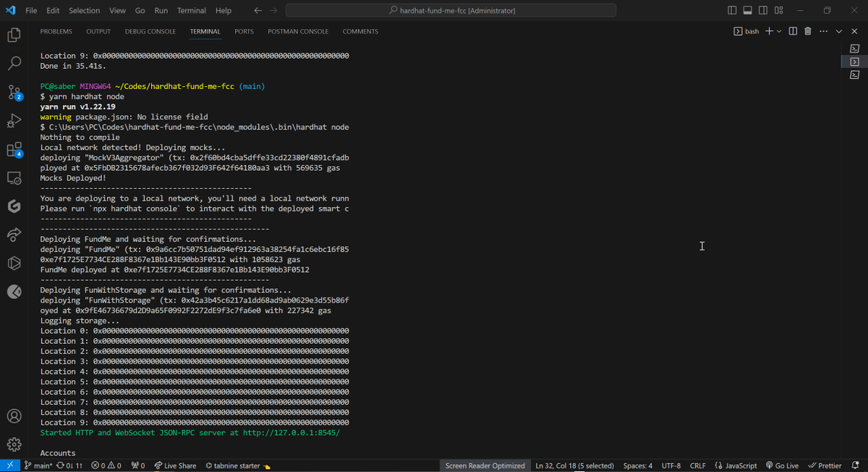Open remote window from blue status corner
This screenshot has height=472, width=868.
pos(10,465)
